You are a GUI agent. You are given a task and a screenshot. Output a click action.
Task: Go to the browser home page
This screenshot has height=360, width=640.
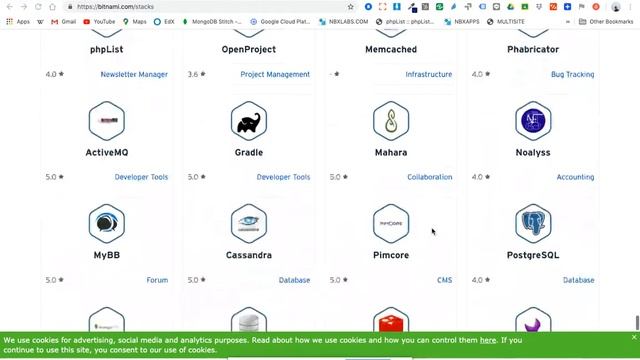(x=52, y=7)
